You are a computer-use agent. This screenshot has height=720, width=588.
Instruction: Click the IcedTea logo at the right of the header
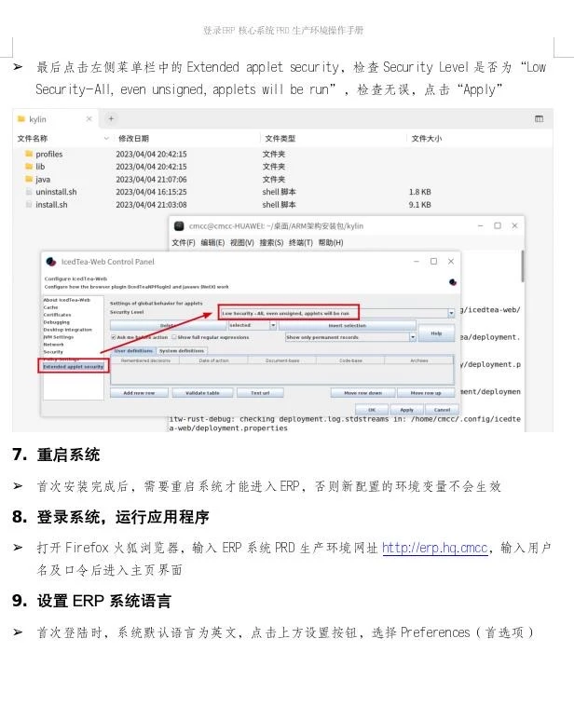[453, 282]
